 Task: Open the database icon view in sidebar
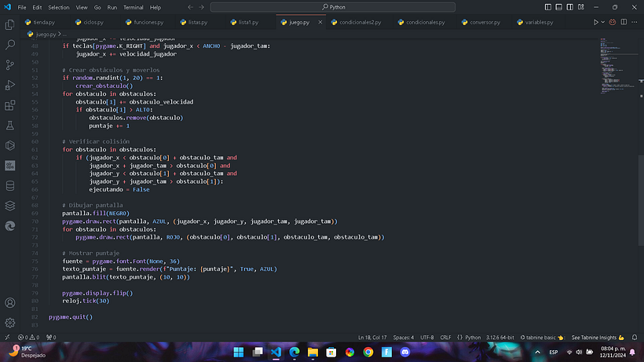click(x=10, y=186)
